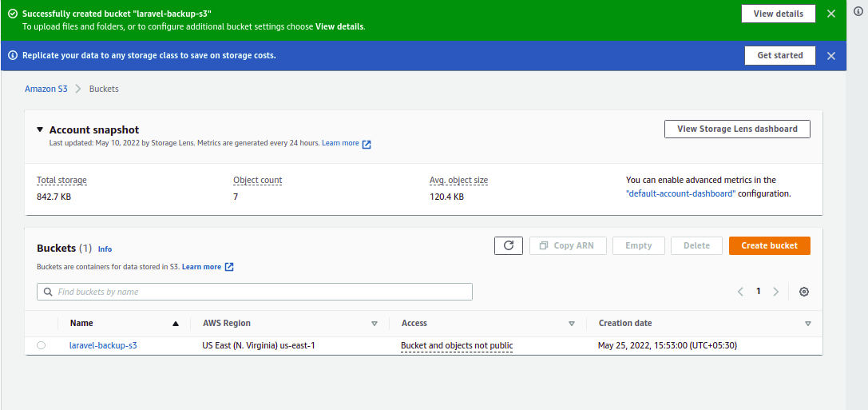868x410 pixels.
Task: Click the orange Create bucket button
Action: [x=769, y=245]
